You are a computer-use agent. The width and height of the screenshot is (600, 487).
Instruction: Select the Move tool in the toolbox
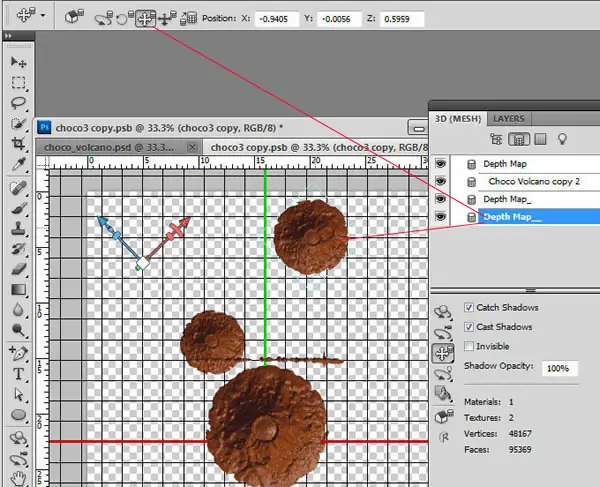tap(18, 62)
